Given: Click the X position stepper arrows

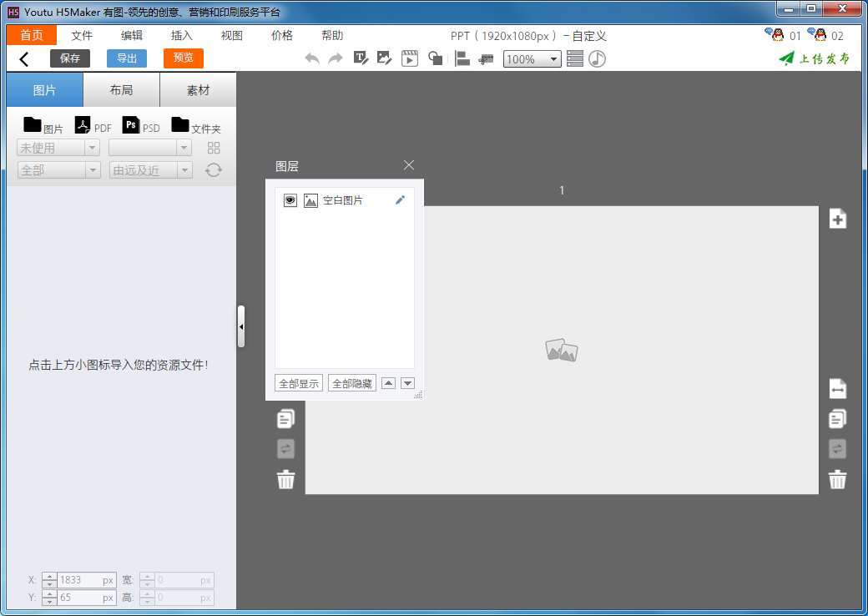Looking at the screenshot, I should point(50,580).
